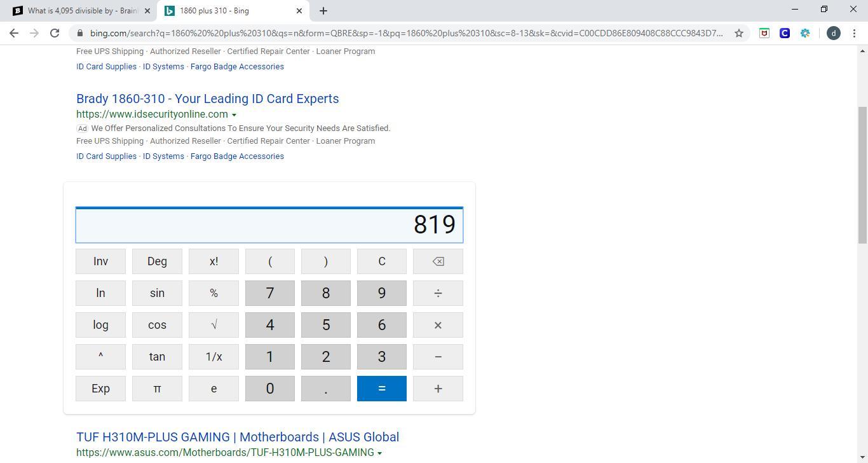
Task: Go back to the previous page
Action: tap(14, 33)
